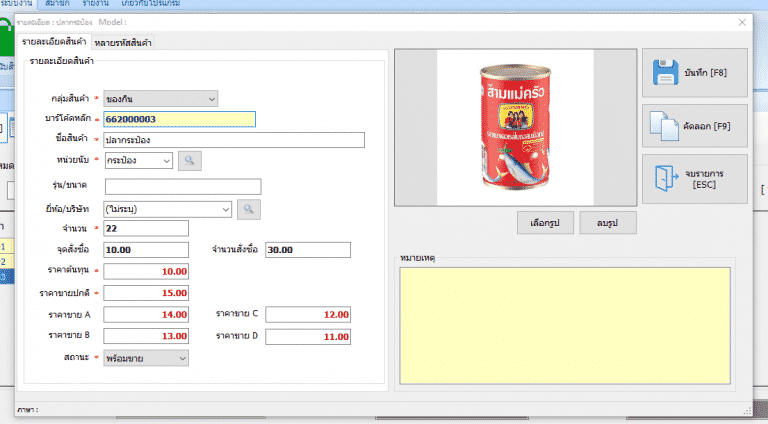Viewport: 768px width, 424px height.
Task: Click the บาร์โค้ดหลัก barcode field
Action: [x=179, y=119]
